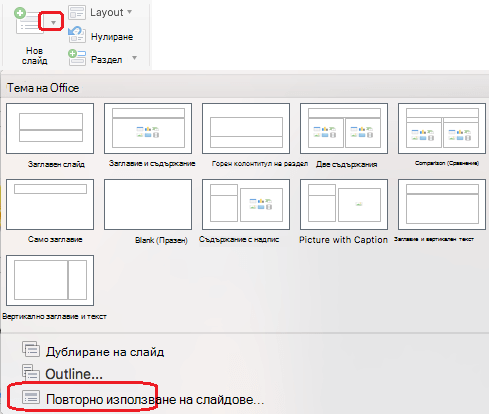Select the Blank (Празен) layout thumbnail

(148, 204)
